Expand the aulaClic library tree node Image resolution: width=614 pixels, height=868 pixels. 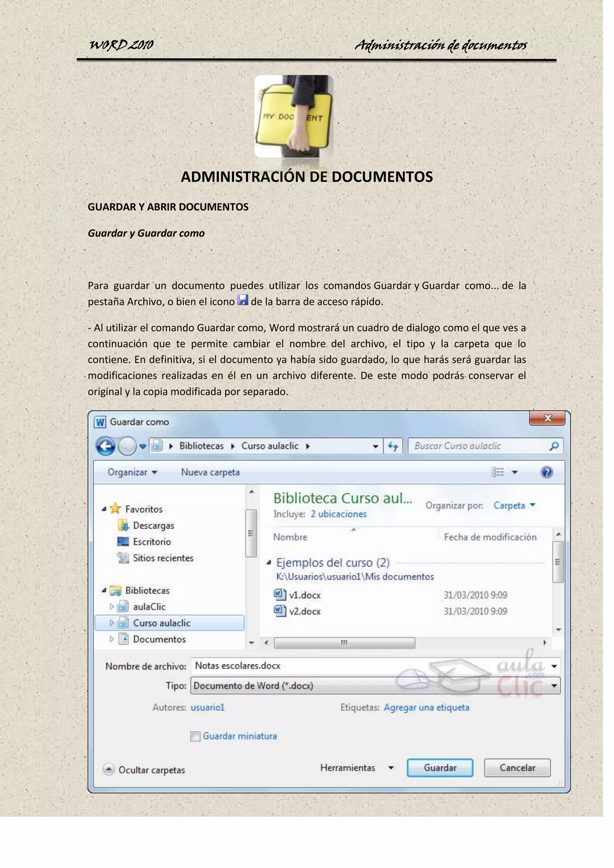tap(112, 606)
